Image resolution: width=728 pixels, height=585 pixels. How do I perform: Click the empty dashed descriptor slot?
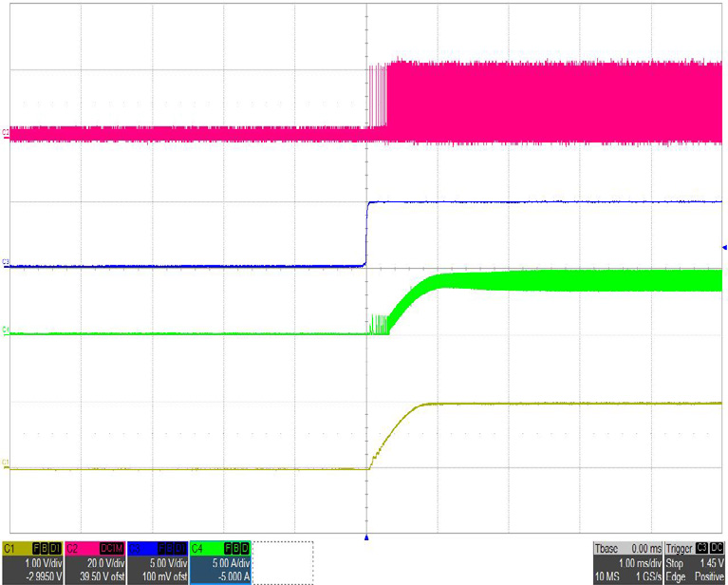(x=284, y=561)
